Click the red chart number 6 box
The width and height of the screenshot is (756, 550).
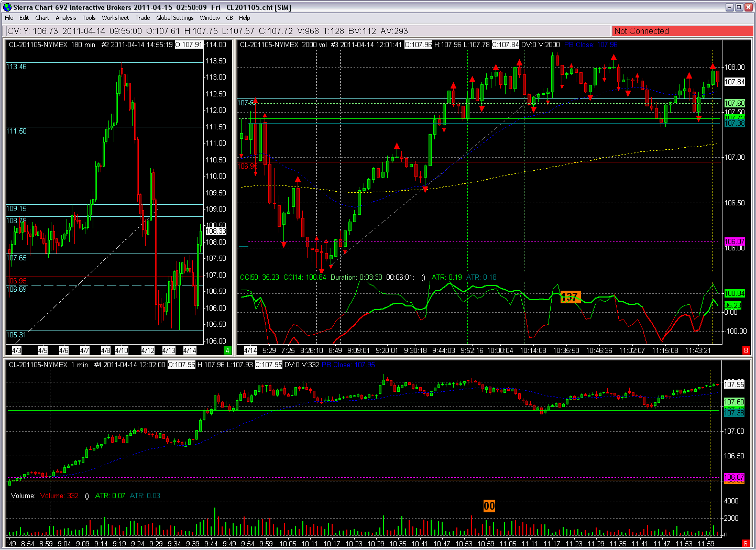click(746, 544)
